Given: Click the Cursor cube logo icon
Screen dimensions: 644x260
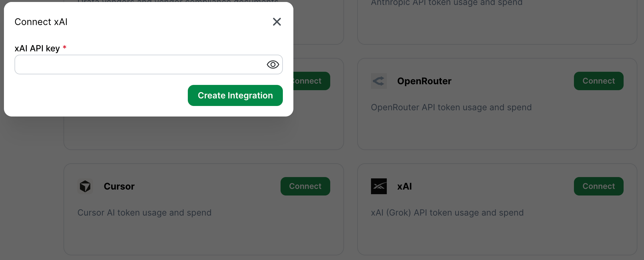Looking at the screenshot, I should [85, 186].
